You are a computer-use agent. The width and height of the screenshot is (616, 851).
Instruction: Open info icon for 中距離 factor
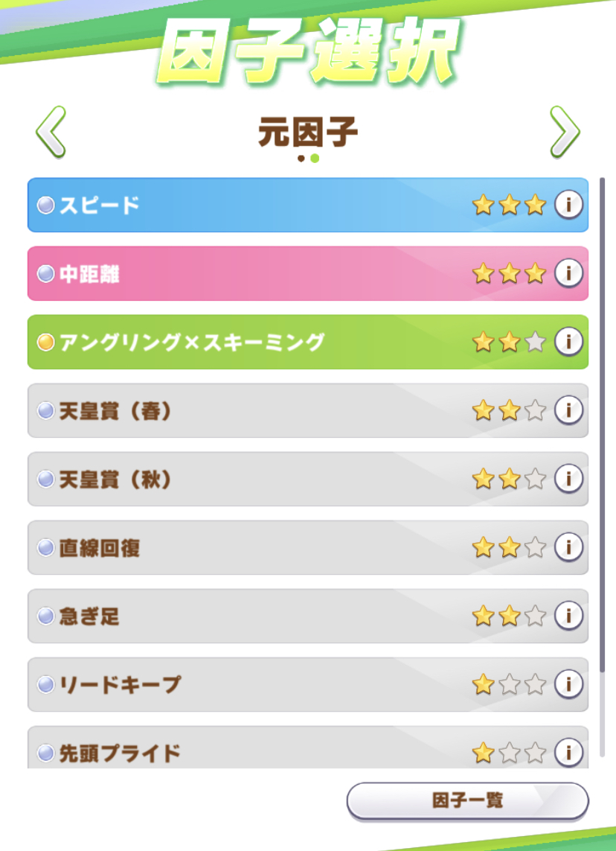click(569, 273)
